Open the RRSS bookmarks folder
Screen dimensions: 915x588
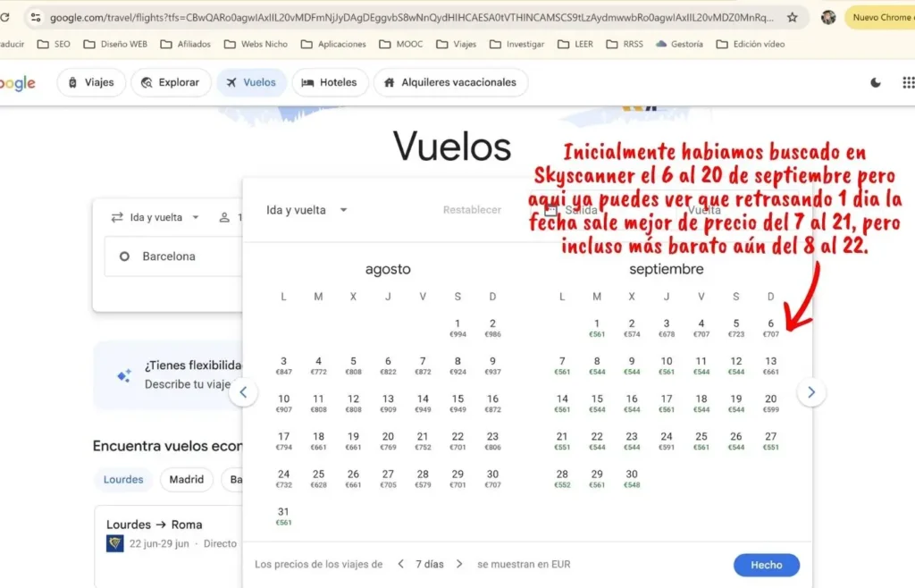[625, 45]
